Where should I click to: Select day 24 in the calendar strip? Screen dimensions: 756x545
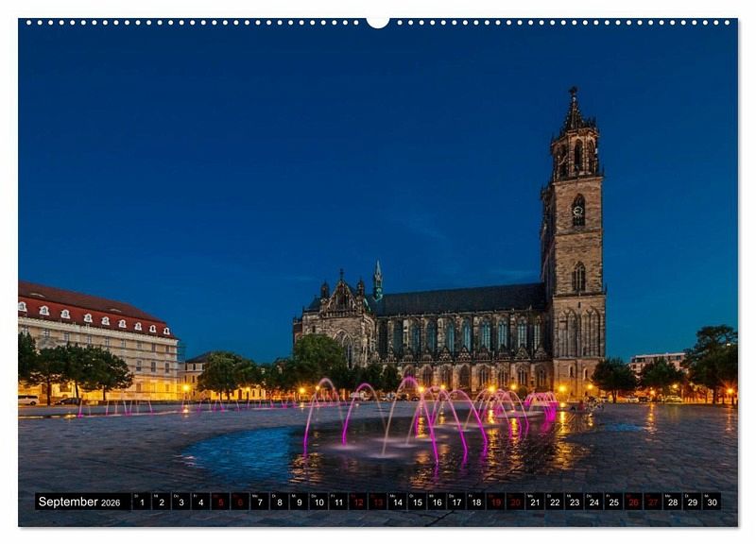594,502
